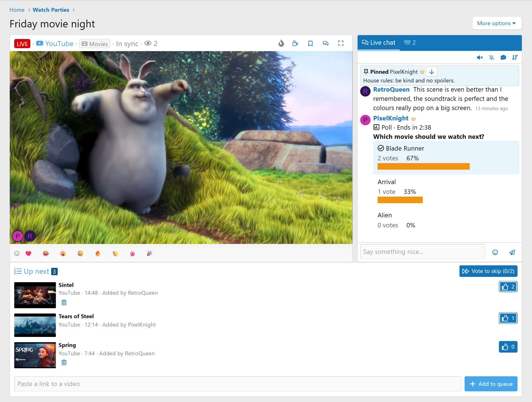
Task: Send an astonished face reaction
Action: (x=63, y=253)
